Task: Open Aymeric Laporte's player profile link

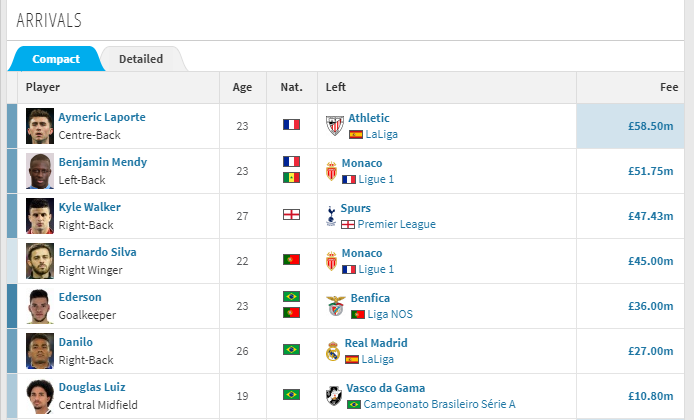Action: click(x=102, y=117)
